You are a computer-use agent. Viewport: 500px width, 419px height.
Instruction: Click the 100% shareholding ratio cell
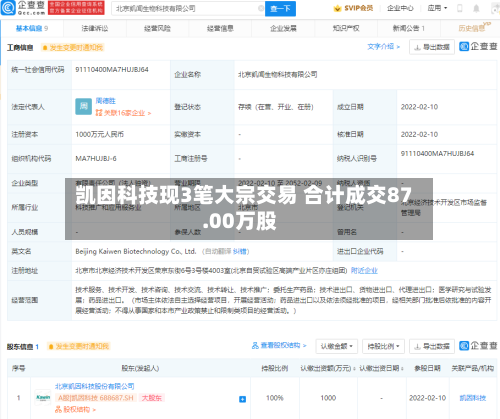[x=275, y=398]
